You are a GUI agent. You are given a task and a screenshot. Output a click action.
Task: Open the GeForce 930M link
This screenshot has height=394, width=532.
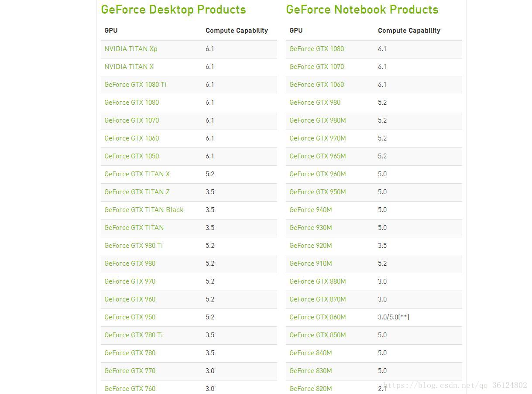click(x=310, y=228)
